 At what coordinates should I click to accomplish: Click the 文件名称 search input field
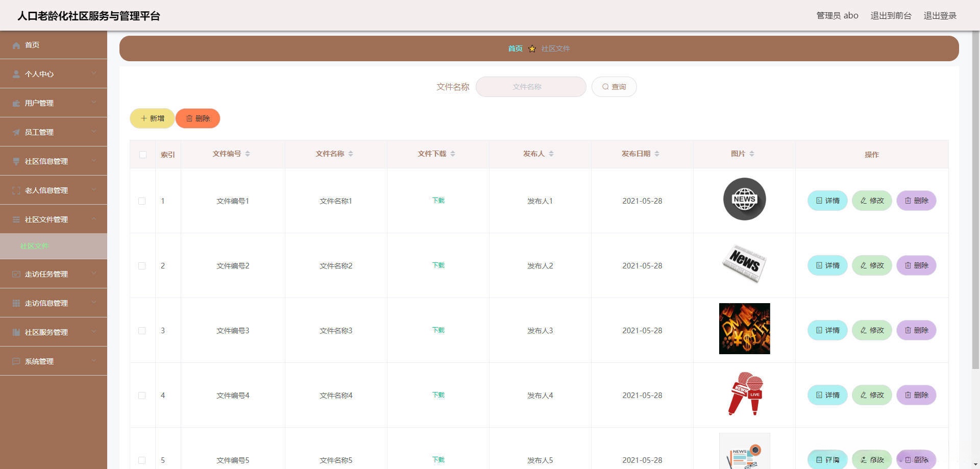[x=531, y=87]
